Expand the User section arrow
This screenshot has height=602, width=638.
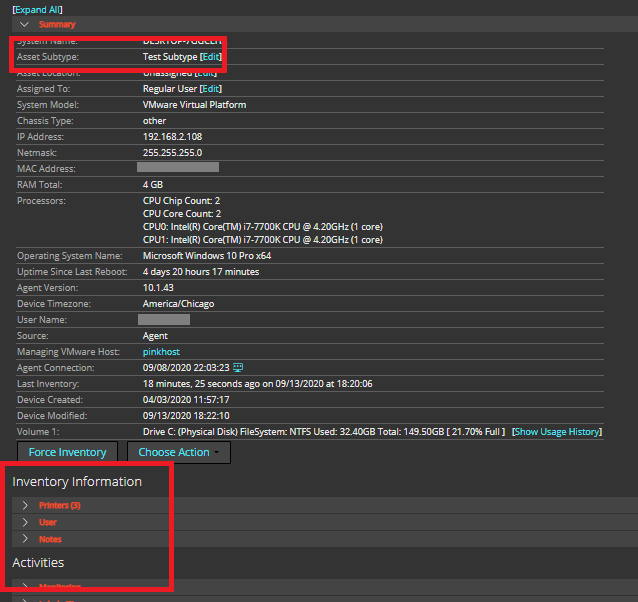pyautogui.click(x=25, y=522)
